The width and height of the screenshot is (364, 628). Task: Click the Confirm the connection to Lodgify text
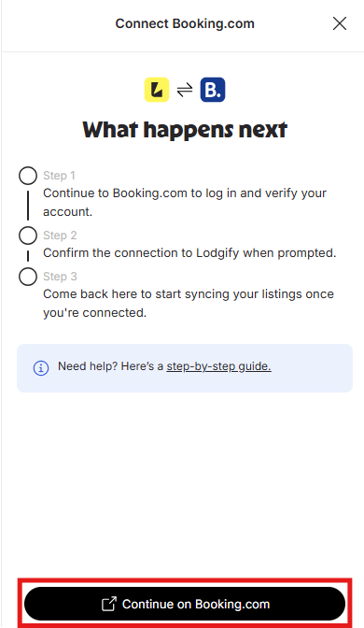click(189, 253)
